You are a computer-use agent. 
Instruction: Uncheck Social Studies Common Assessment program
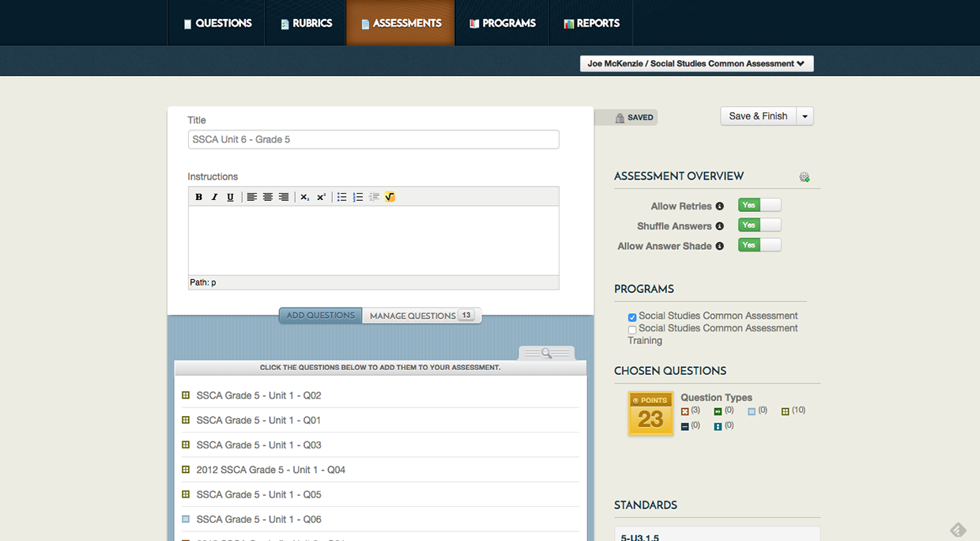pos(632,317)
